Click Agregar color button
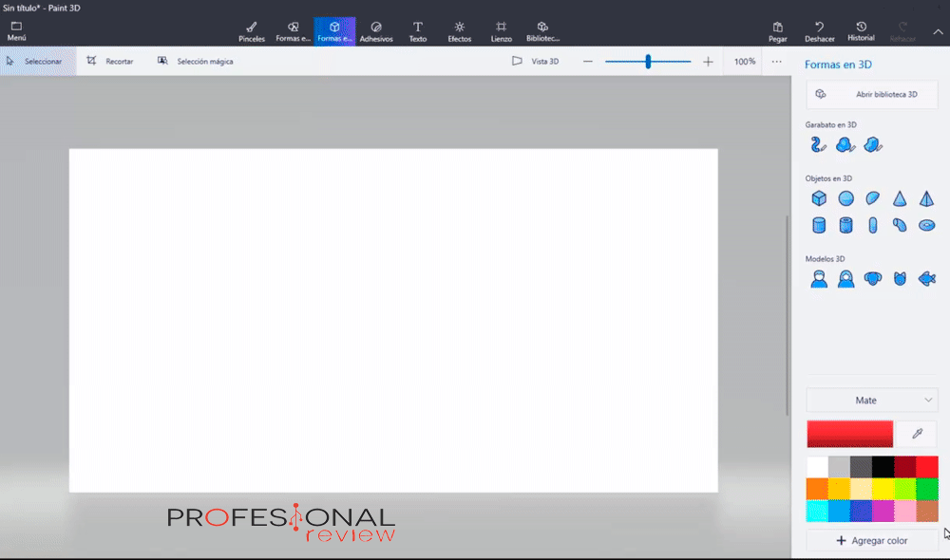The image size is (950, 560). pyautogui.click(x=872, y=540)
